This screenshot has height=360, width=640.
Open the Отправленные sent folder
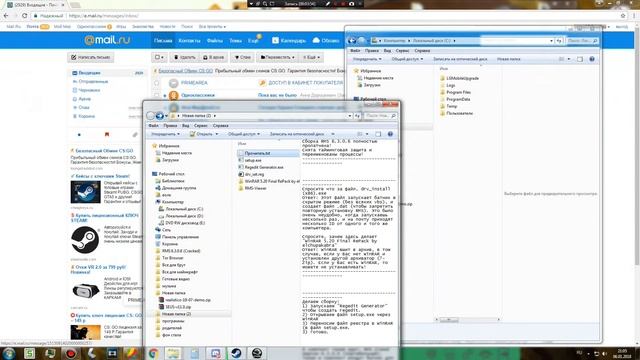93,81
